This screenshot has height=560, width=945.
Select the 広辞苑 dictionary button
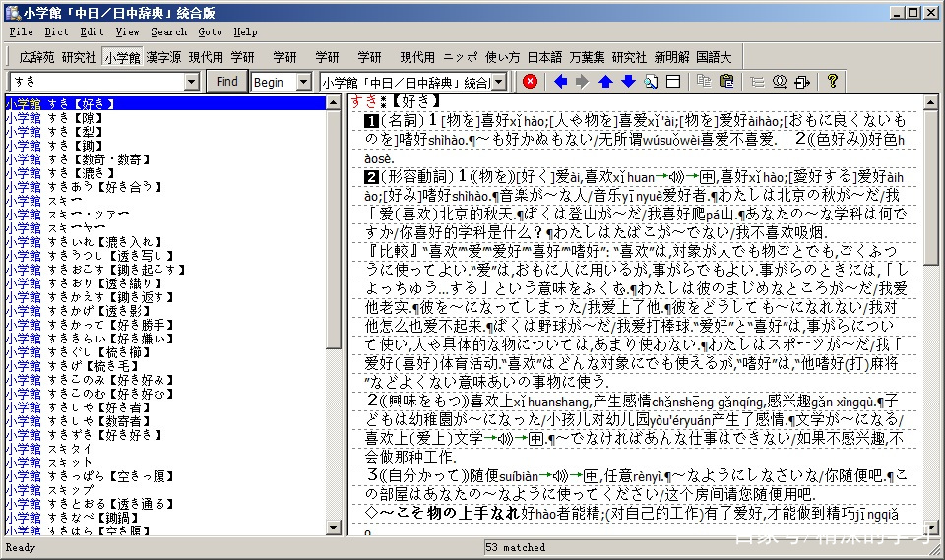tap(36, 57)
